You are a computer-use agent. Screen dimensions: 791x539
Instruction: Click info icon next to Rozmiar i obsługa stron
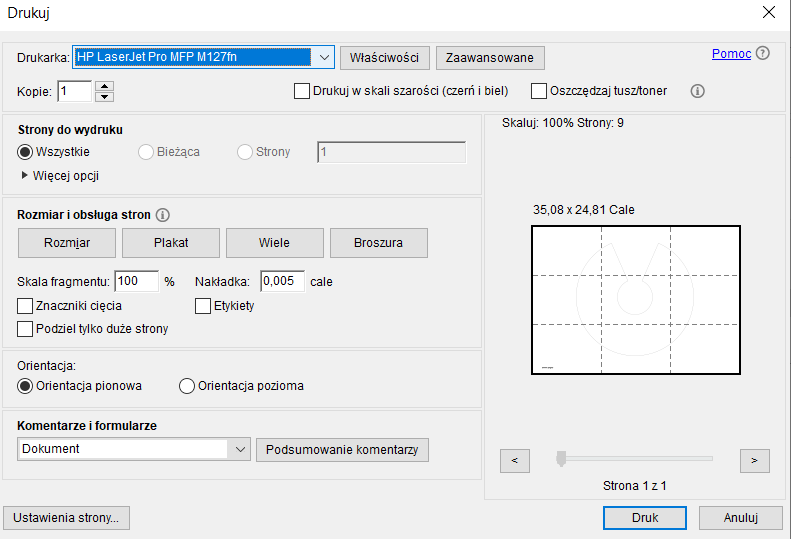click(162, 215)
